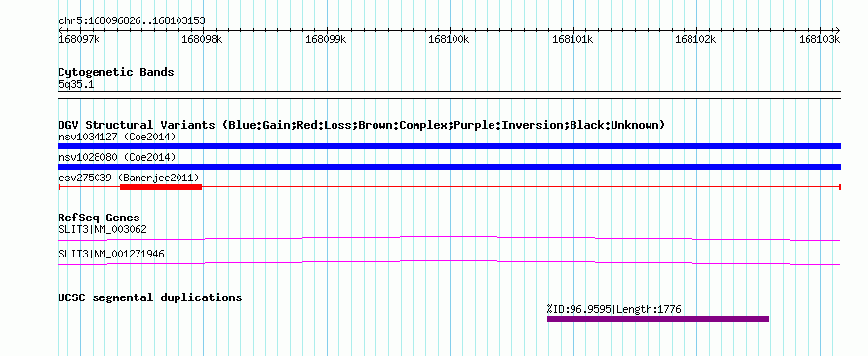Click the 168099k ruler tick label

pyautogui.click(x=326, y=39)
